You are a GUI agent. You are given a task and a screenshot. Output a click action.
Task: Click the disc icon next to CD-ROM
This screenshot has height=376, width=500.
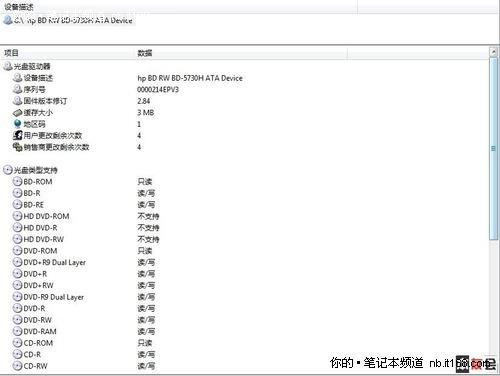(x=17, y=343)
